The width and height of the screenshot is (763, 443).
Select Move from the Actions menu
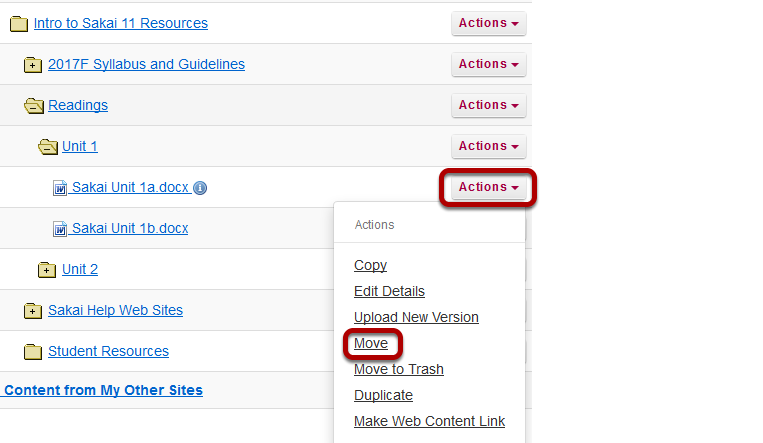[x=371, y=343]
